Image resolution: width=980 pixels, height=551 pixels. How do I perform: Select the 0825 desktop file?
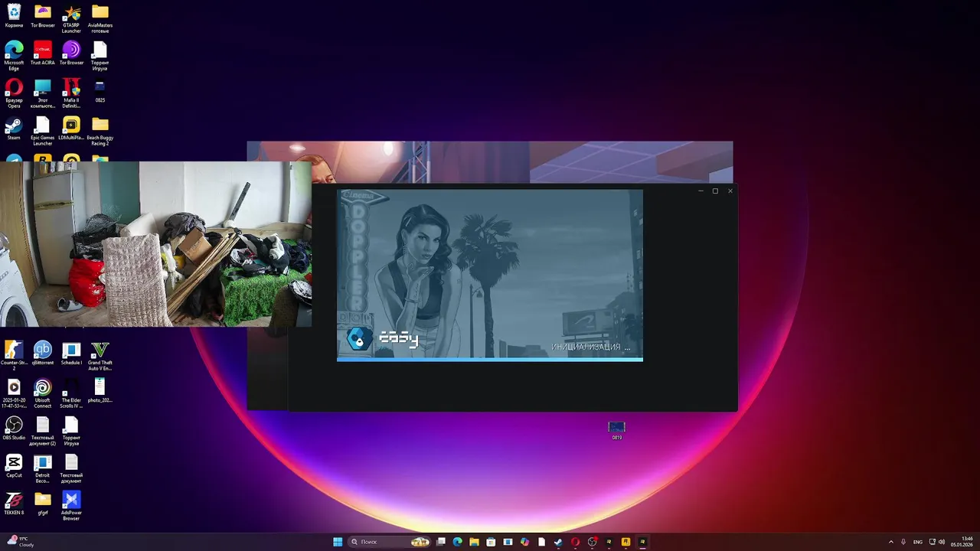(100, 90)
